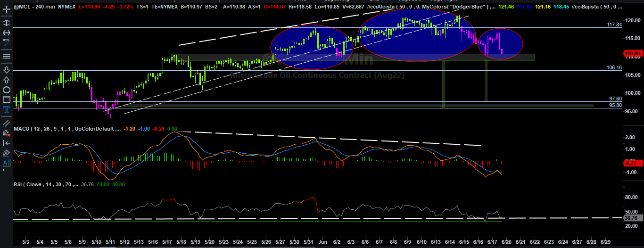Click the 80.00 RSI axis label
The image size is (644, 248).
pyautogui.click(x=631, y=197)
